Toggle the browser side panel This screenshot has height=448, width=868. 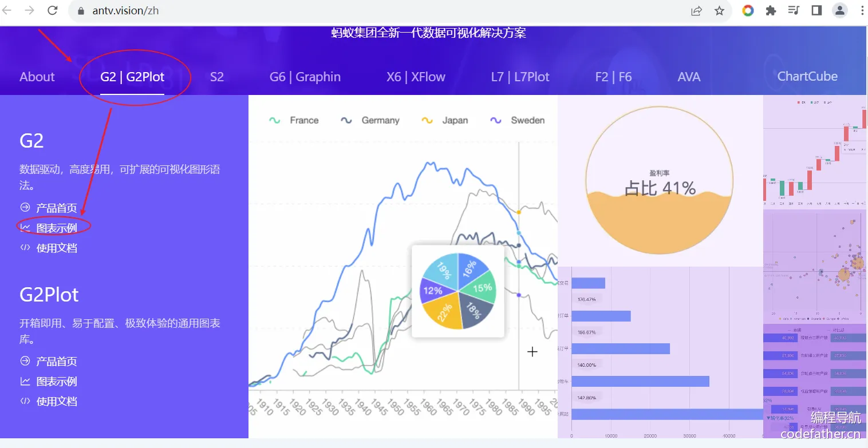coord(816,10)
